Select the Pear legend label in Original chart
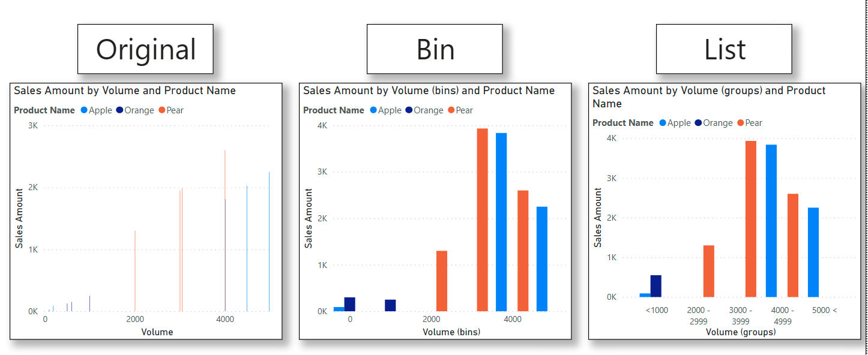This screenshot has width=868, height=355. (x=175, y=110)
